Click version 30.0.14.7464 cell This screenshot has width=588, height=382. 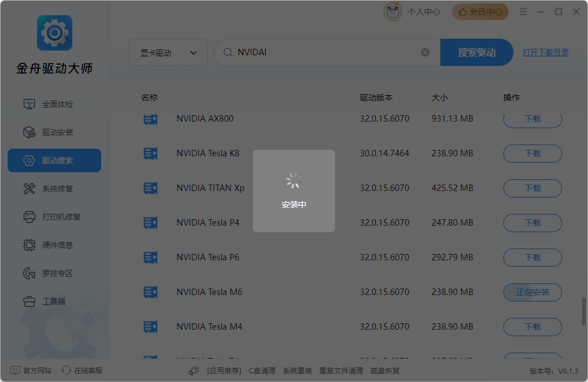point(385,153)
